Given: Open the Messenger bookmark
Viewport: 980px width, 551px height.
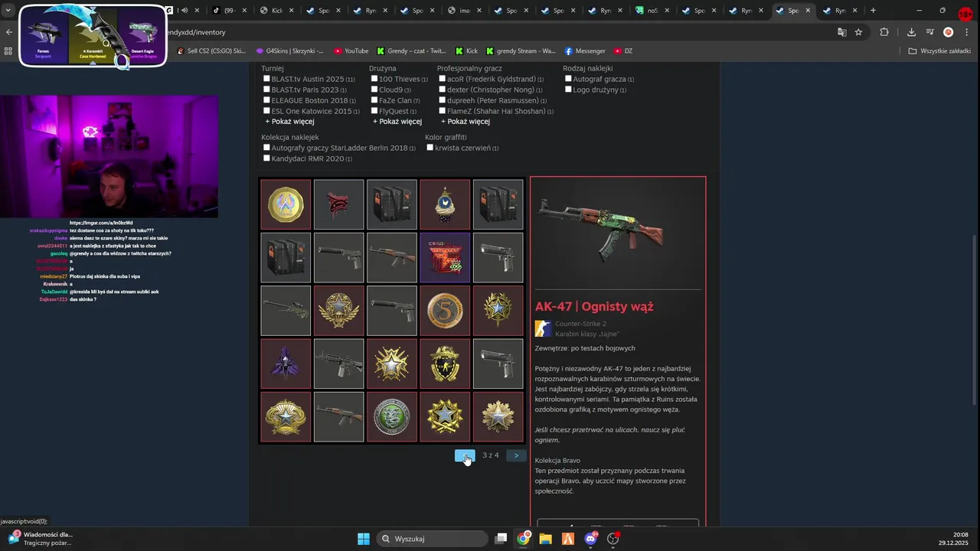Looking at the screenshot, I should (x=585, y=51).
